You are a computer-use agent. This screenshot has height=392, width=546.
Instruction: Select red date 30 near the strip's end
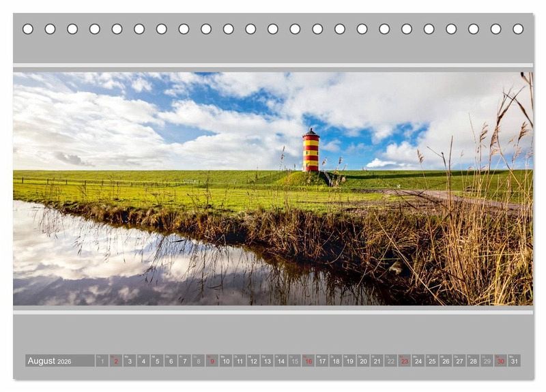[x=500, y=361]
